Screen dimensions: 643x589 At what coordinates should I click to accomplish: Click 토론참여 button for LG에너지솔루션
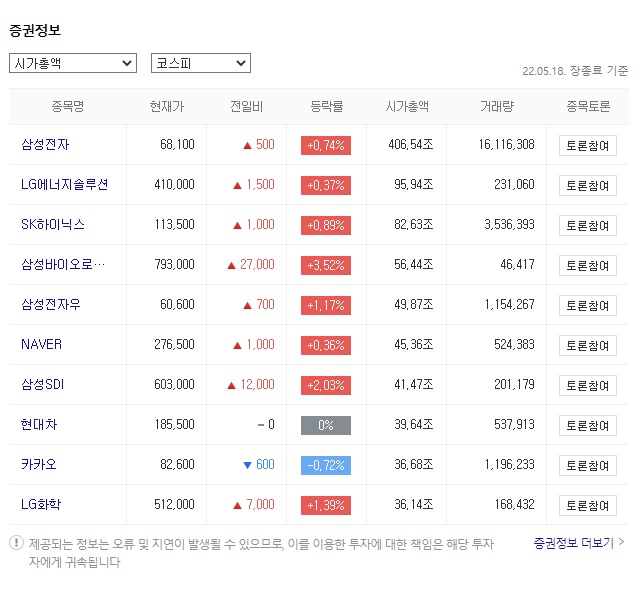pyautogui.click(x=588, y=185)
